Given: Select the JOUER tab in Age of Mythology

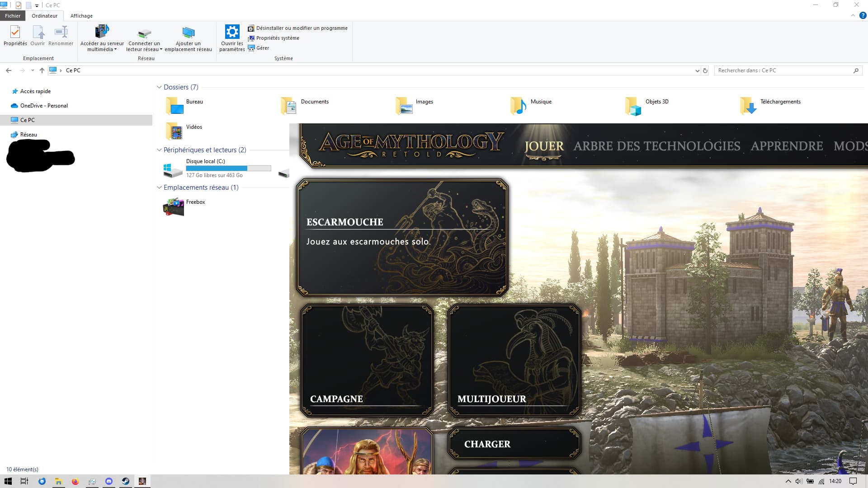Looking at the screenshot, I should [544, 146].
